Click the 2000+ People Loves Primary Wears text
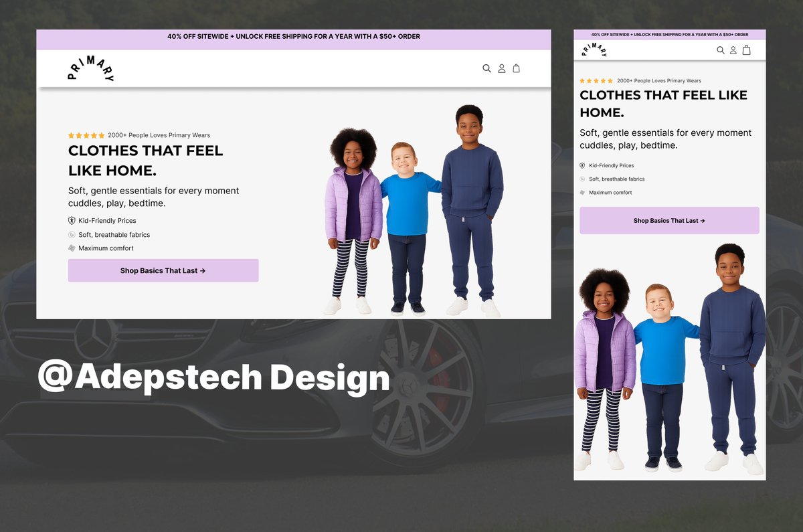Screen dimensions: 803x532 tap(159, 135)
